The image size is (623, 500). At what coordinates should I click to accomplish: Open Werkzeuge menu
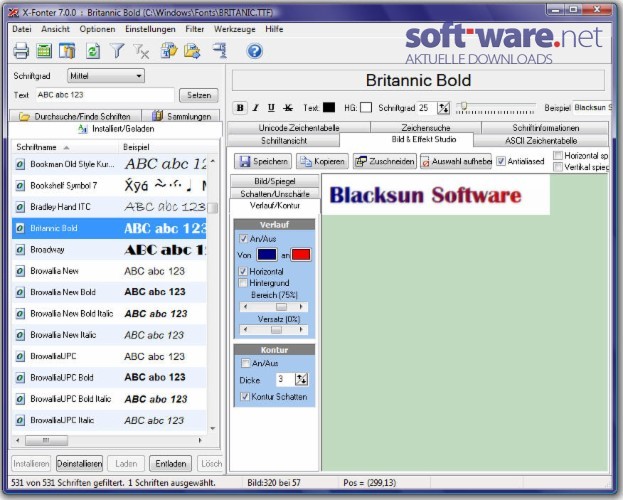(235, 29)
